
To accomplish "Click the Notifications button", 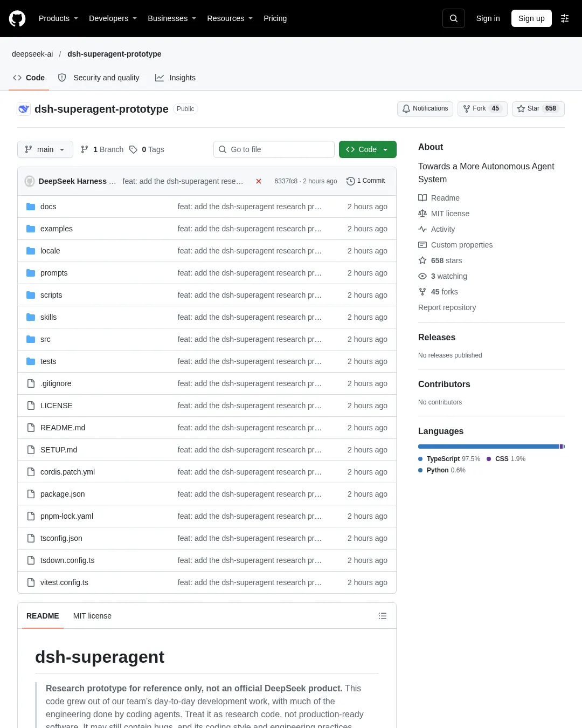I will [x=425, y=108].
